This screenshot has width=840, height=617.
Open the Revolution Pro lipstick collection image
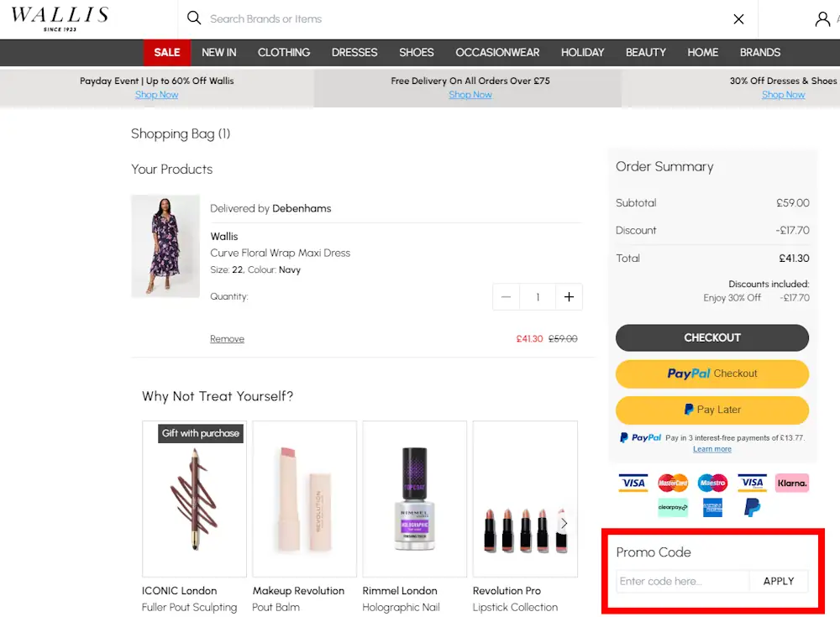pos(525,499)
